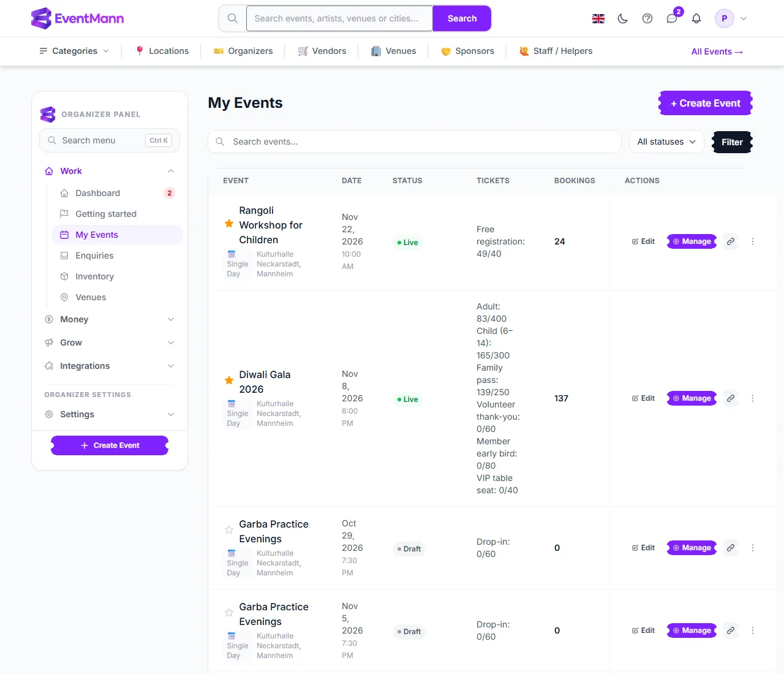Viewport: 784px width, 674px height.
Task: Open more options for Rangoli Workshop
Action: [x=753, y=241]
